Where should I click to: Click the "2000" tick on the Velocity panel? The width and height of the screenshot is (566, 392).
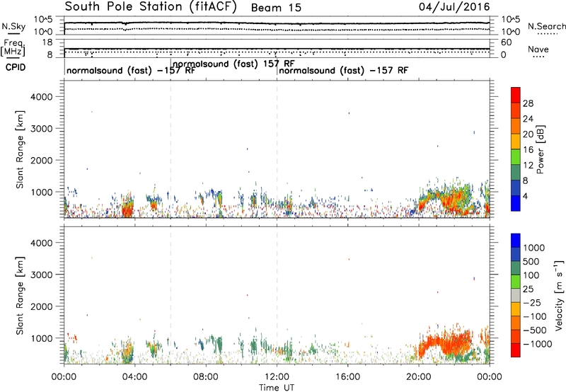pyautogui.click(x=41, y=306)
